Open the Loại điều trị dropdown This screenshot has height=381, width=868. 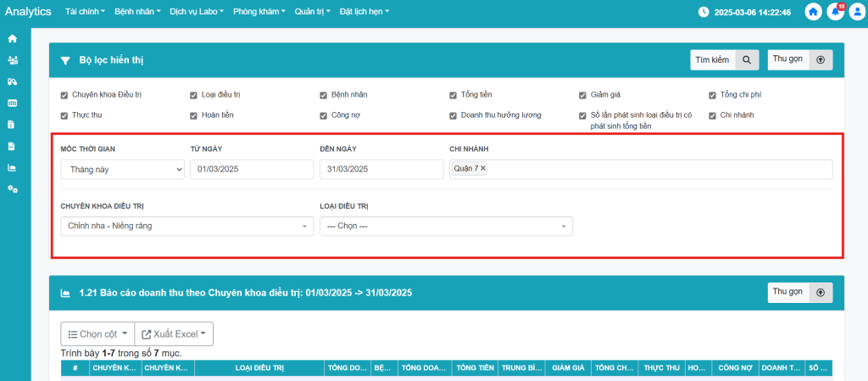point(446,227)
